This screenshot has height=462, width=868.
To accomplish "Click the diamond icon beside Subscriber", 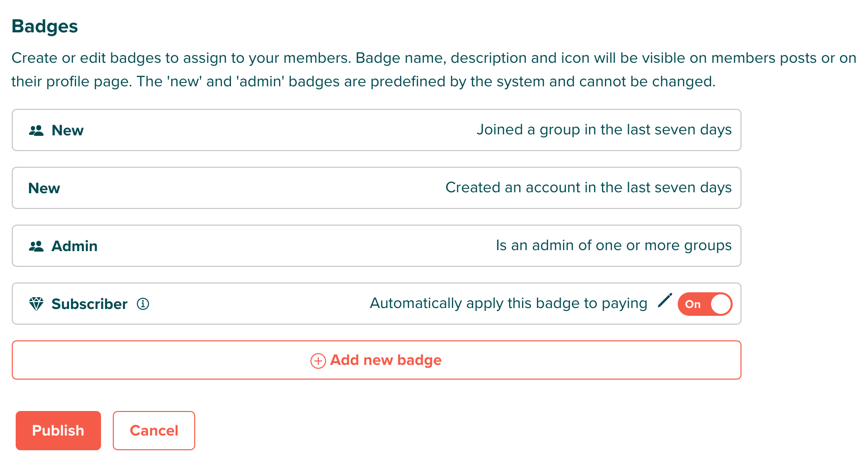I will pyautogui.click(x=36, y=304).
